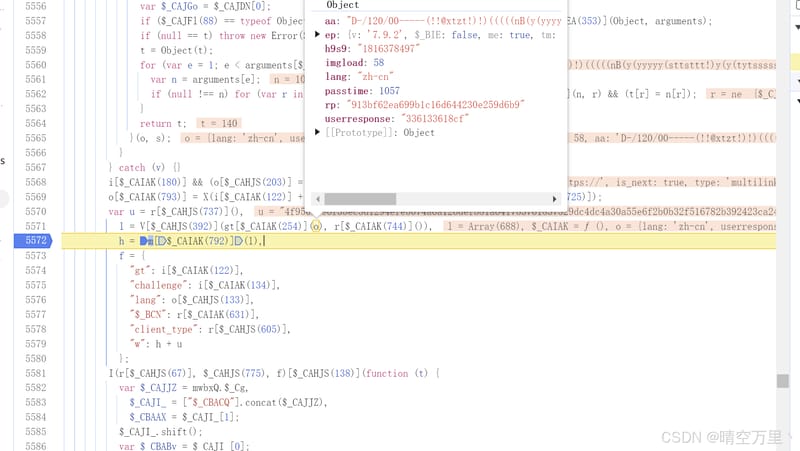Set a breakpoint on line number 5573

(36, 256)
